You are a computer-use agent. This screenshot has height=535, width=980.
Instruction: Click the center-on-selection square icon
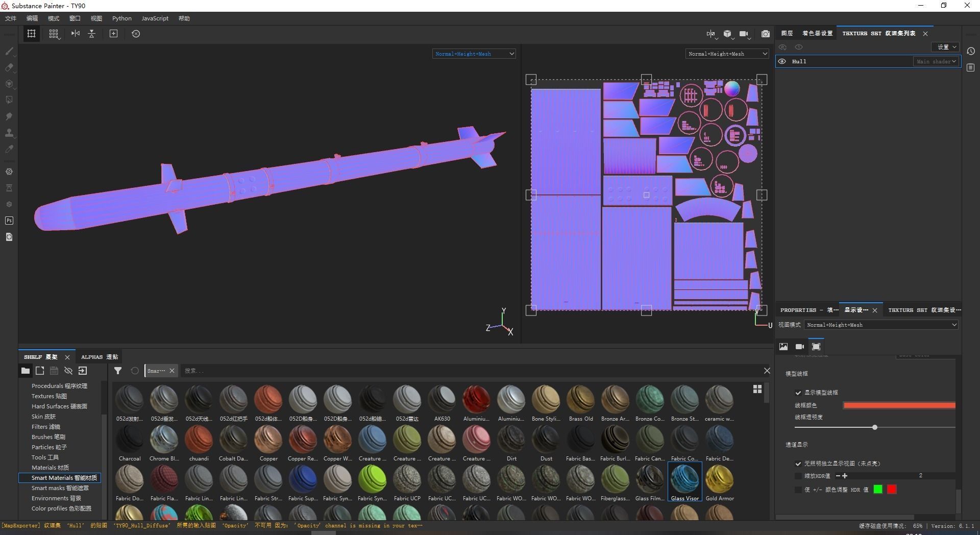(113, 34)
